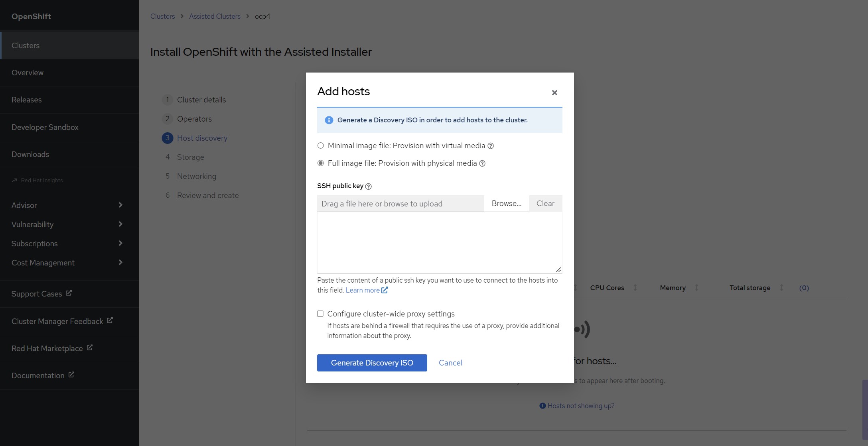Click external link icon beside Learn more
Screen dimensions: 868x446
tap(385, 290)
